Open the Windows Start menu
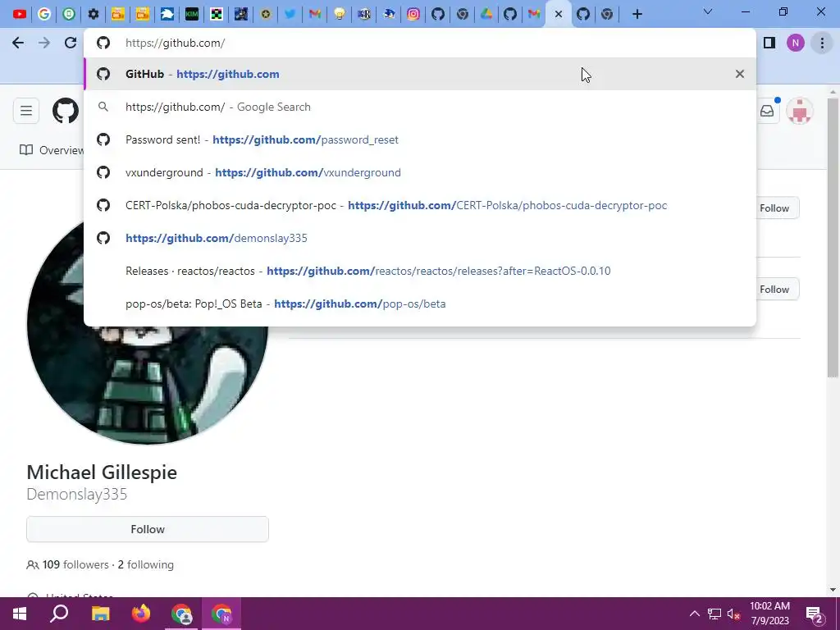 point(20,614)
